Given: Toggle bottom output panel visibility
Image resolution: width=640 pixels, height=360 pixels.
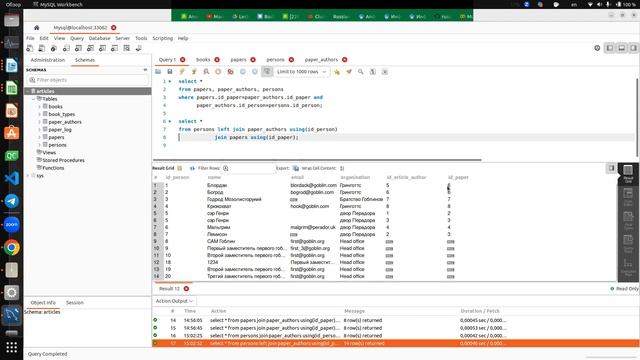Looking at the screenshot, I should 622,48.
